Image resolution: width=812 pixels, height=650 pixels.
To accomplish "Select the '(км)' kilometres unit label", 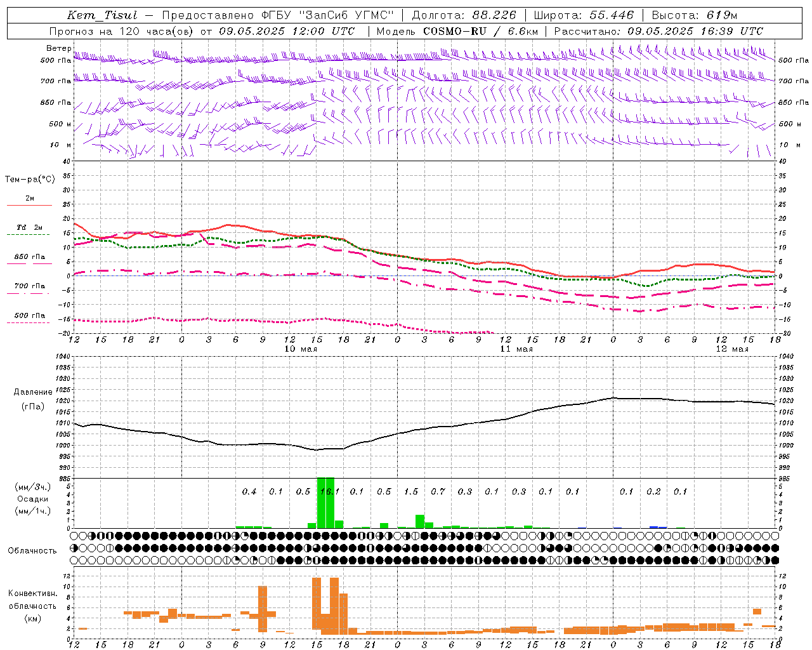I will (34, 618).
